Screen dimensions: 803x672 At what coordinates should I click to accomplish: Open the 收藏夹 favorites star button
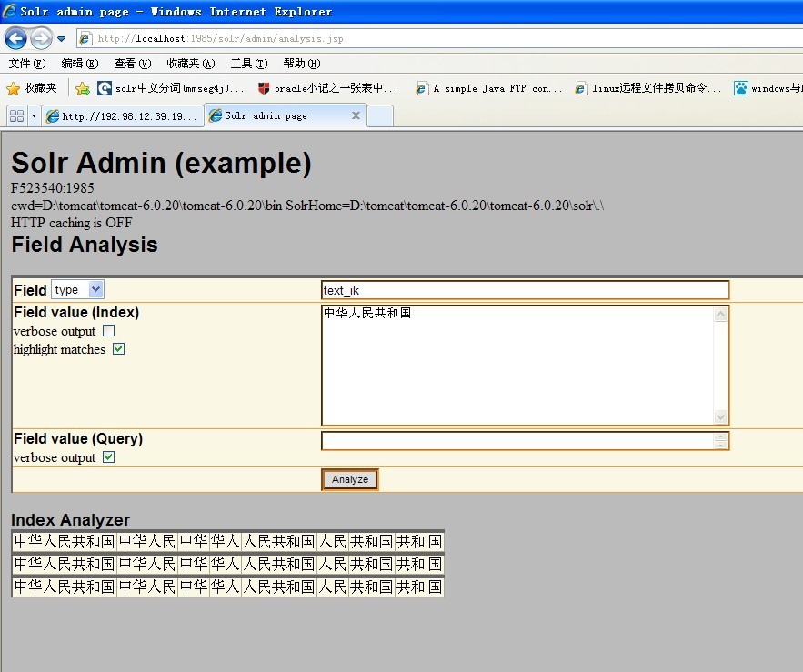click(x=32, y=88)
